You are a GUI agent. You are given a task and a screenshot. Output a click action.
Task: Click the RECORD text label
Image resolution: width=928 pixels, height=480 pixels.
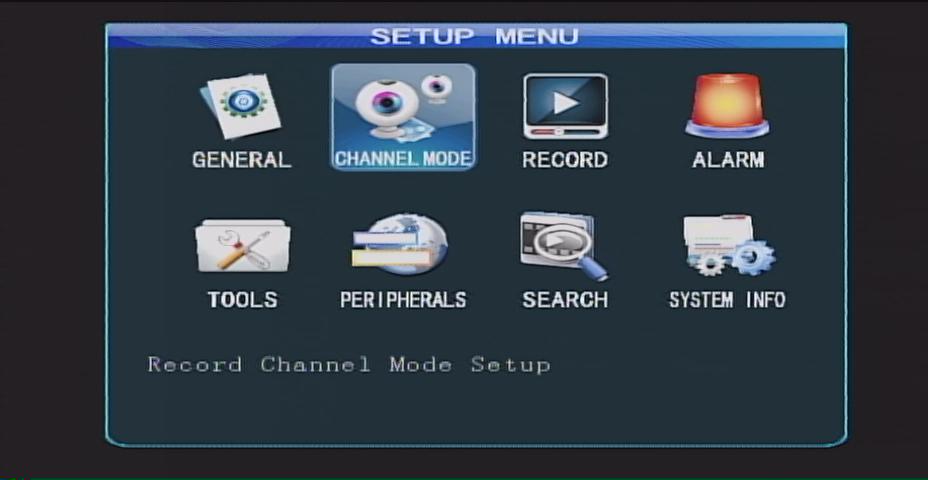(565, 160)
